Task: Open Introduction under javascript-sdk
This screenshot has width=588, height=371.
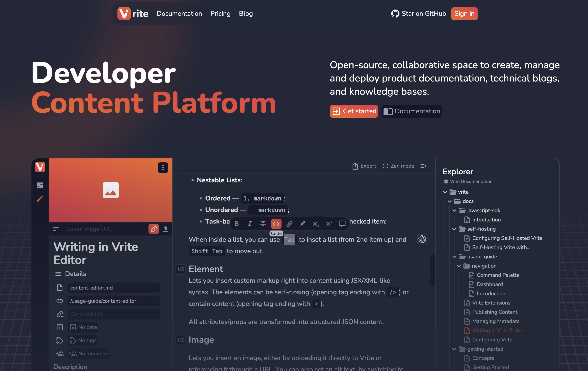Action: [x=483, y=220]
